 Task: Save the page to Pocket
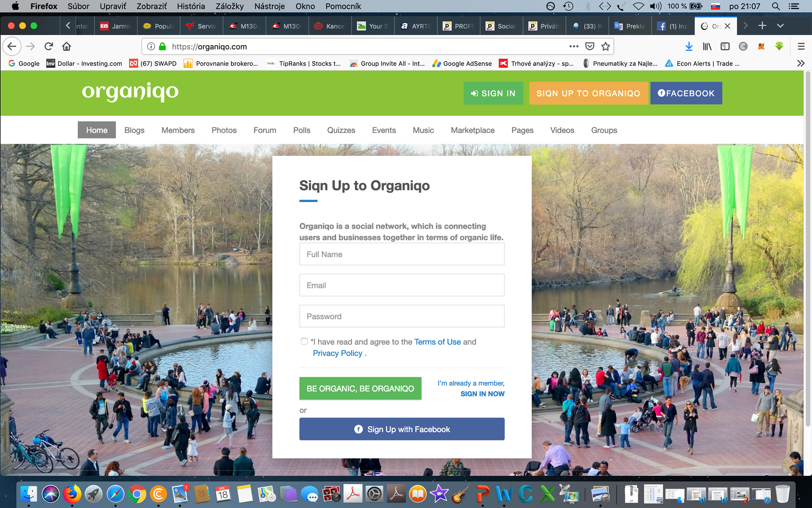point(590,46)
